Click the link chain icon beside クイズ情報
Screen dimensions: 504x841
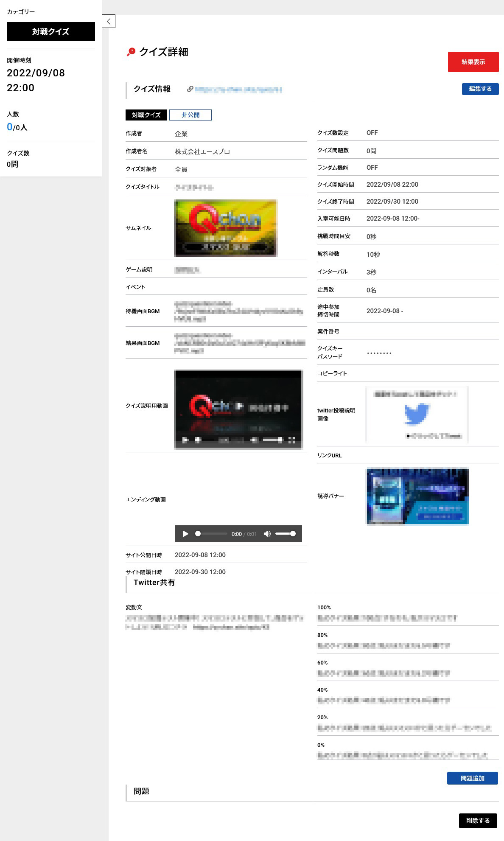(x=190, y=89)
